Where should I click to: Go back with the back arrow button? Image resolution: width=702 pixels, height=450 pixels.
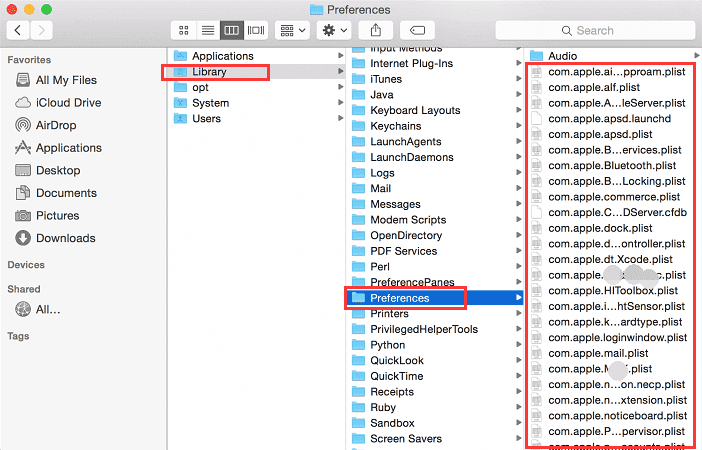[18, 30]
